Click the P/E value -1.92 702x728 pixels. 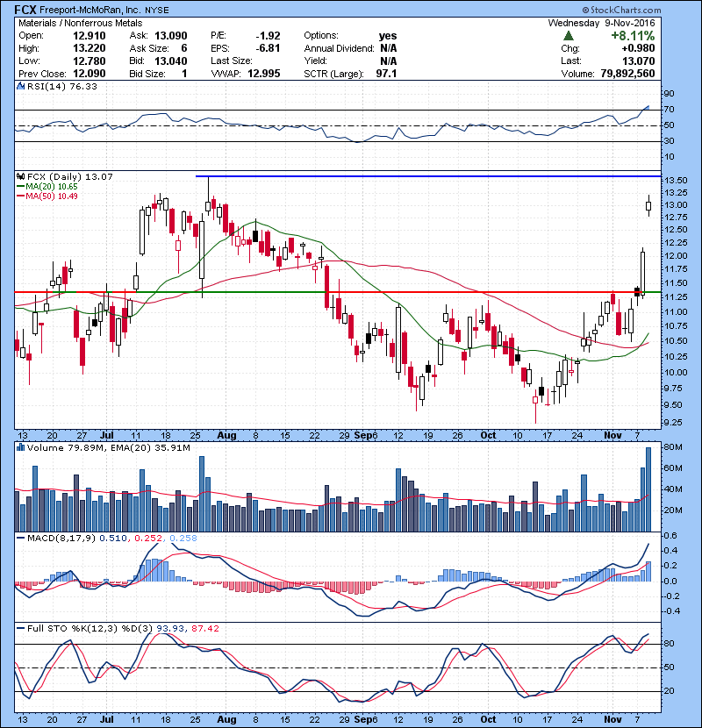(x=268, y=36)
